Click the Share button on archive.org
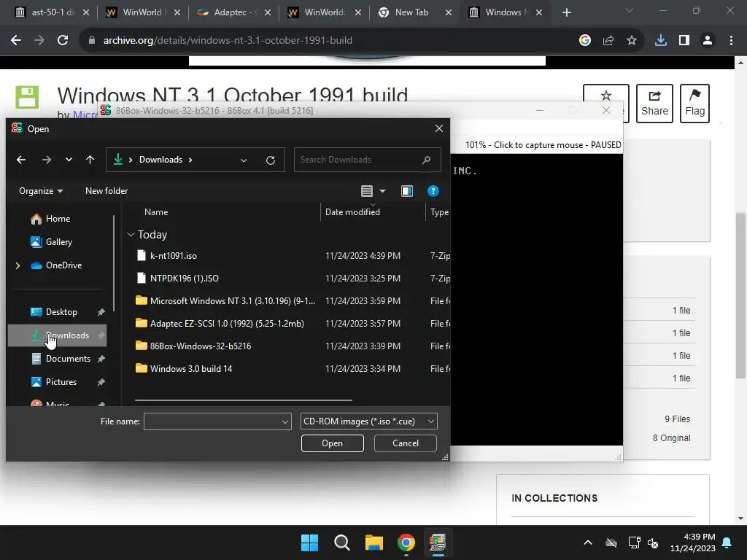This screenshot has width=747, height=560. 654,104
